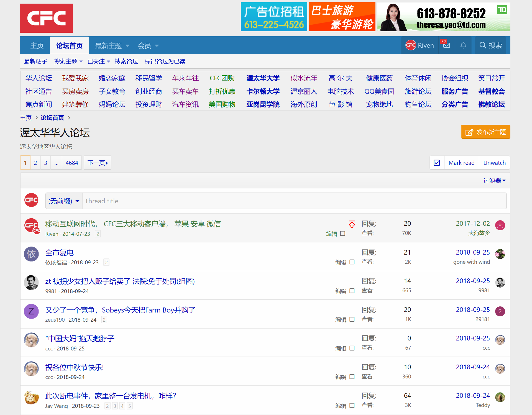Screen dimensions: 532x415
Task: Go to page 2 of the forum list
Action: (35, 163)
